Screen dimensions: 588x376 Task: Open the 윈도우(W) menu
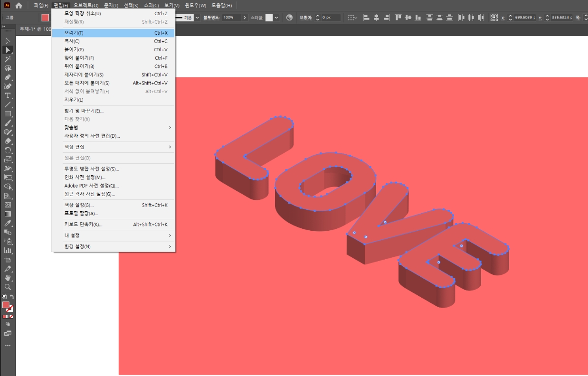click(x=196, y=5)
